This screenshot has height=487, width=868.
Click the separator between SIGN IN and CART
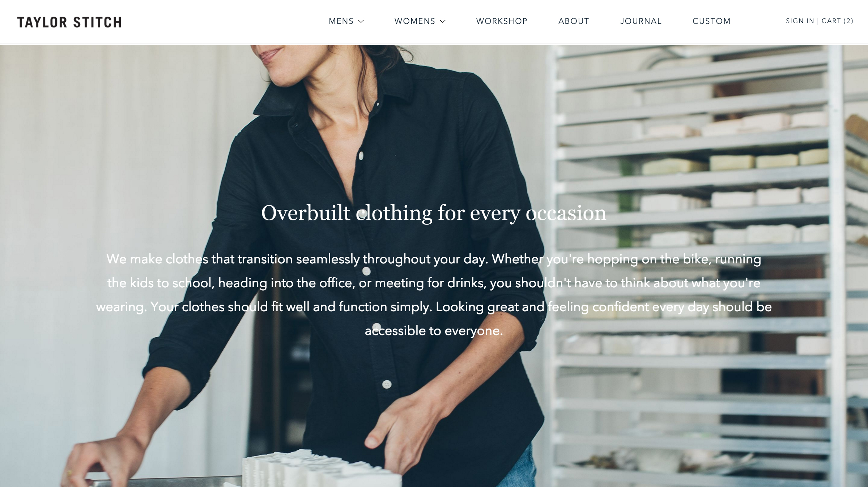(x=818, y=21)
